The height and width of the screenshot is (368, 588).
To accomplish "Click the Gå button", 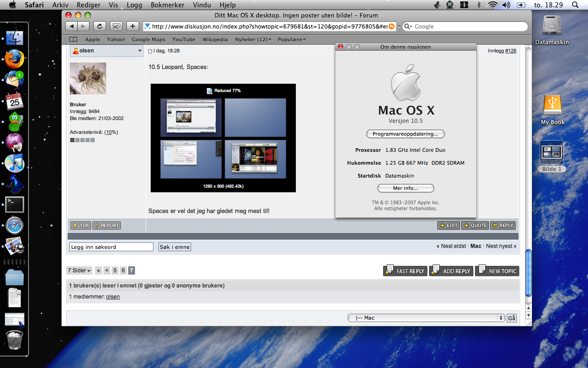I will tap(512, 318).
